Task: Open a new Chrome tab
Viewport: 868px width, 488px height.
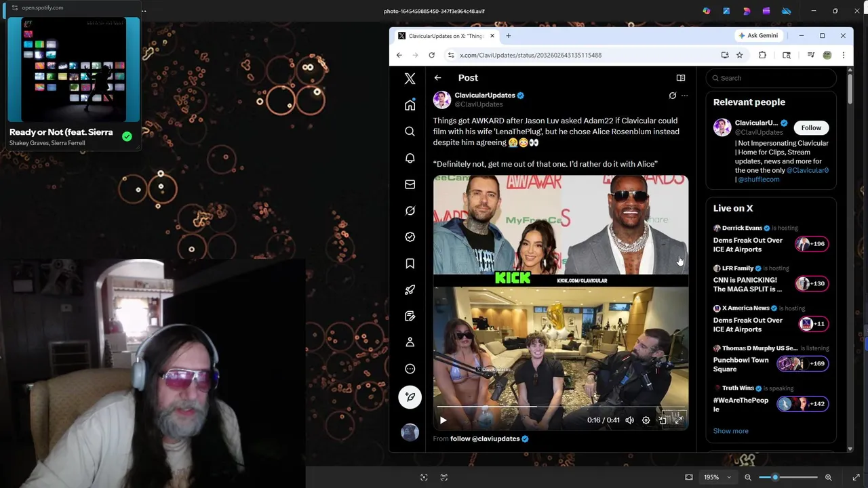Action: coord(508,36)
